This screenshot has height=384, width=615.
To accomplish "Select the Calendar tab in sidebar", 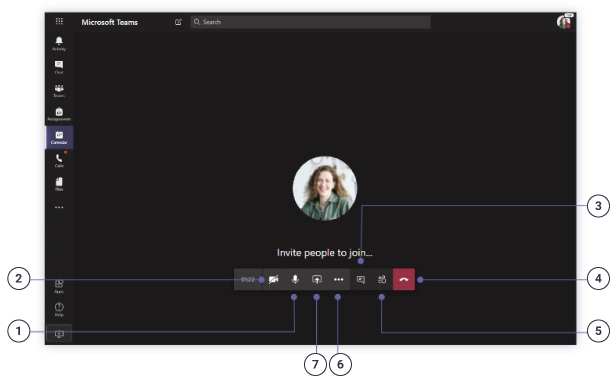I will (x=59, y=137).
